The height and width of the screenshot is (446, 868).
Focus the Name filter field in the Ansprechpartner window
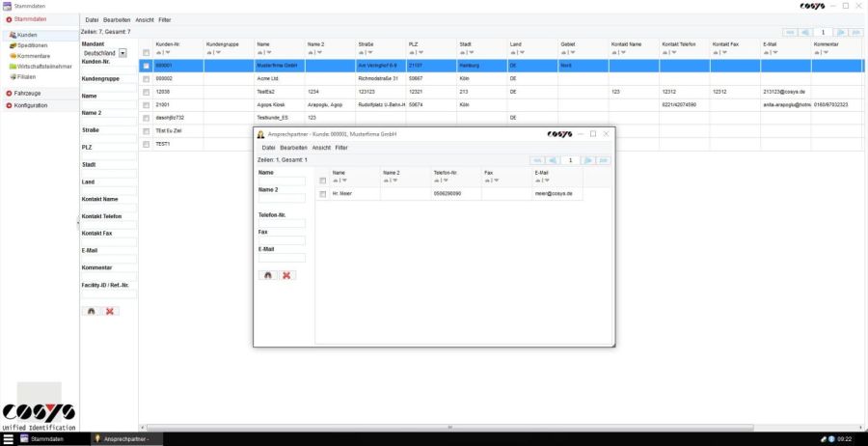click(x=282, y=181)
